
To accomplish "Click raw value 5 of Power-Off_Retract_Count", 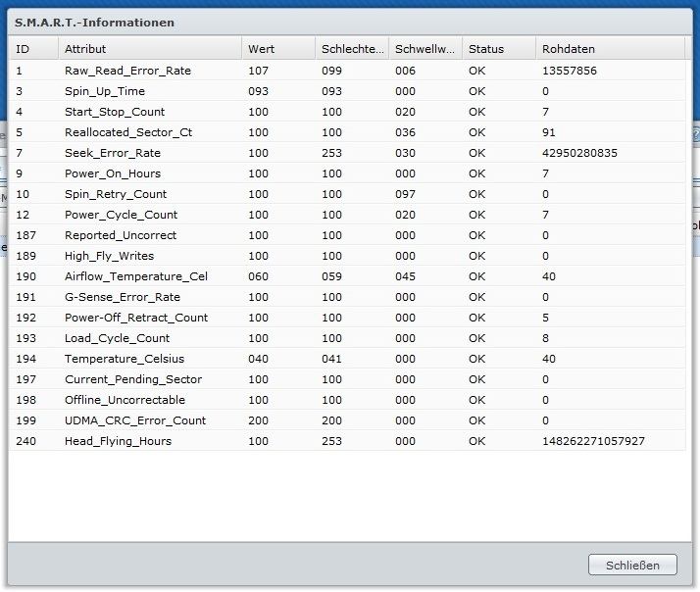I will tap(545, 317).
